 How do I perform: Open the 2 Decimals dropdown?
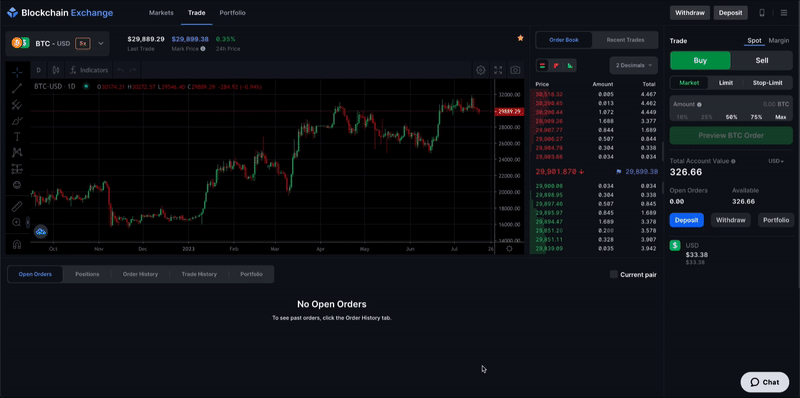click(634, 65)
